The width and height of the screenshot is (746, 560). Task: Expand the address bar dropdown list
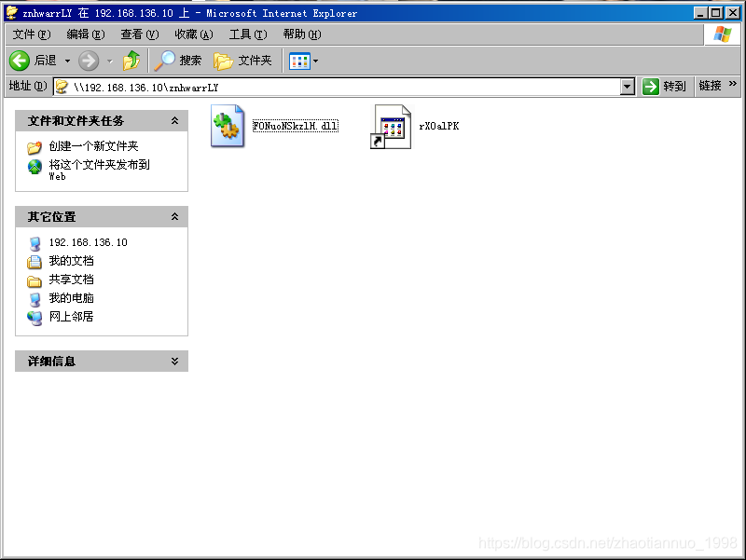(x=628, y=87)
